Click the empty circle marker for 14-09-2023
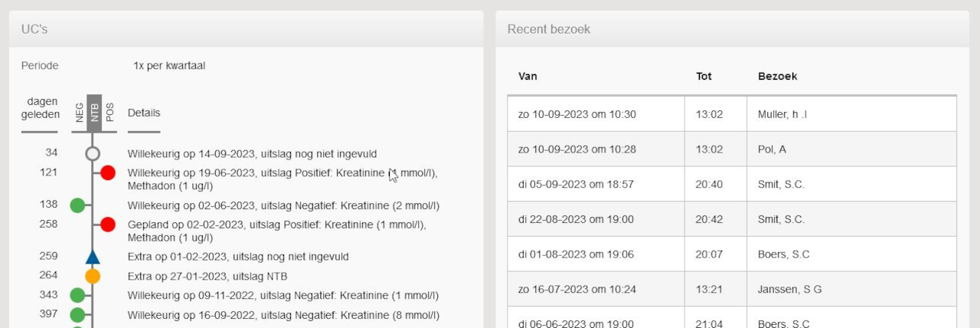 coord(93,153)
